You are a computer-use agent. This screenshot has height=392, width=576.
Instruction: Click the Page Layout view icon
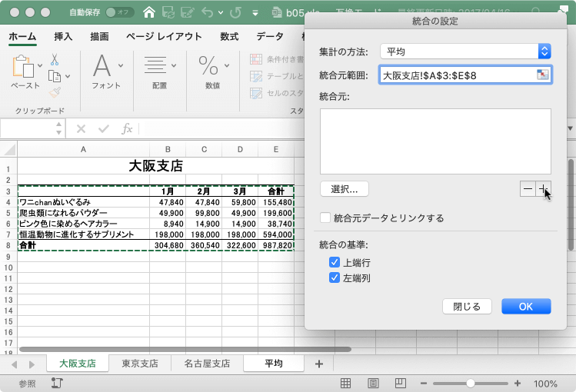click(x=373, y=384)
